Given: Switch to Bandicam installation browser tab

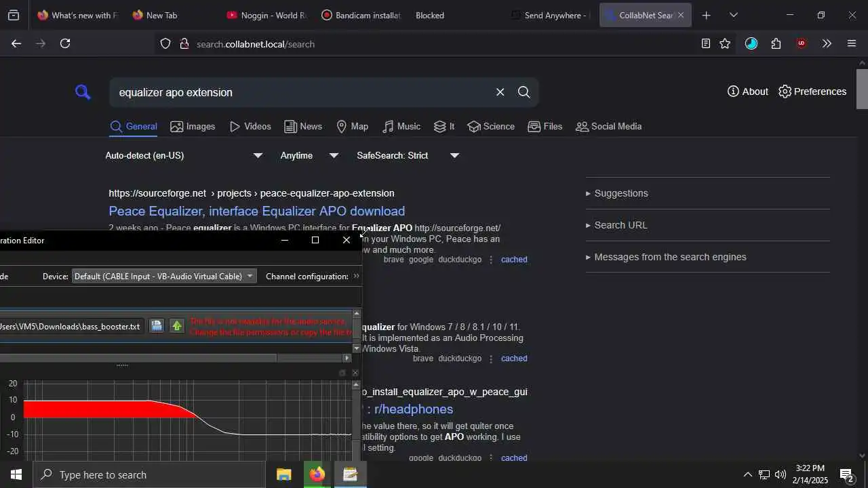Looking at the screenshot, I should click(x=361, y=15).
